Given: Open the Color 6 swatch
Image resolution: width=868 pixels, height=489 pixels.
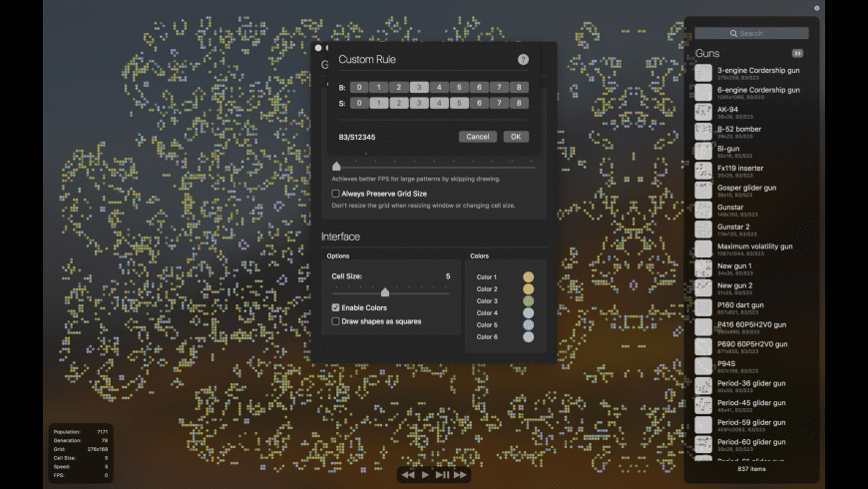Looking at the screenshot, I should 528,336.
